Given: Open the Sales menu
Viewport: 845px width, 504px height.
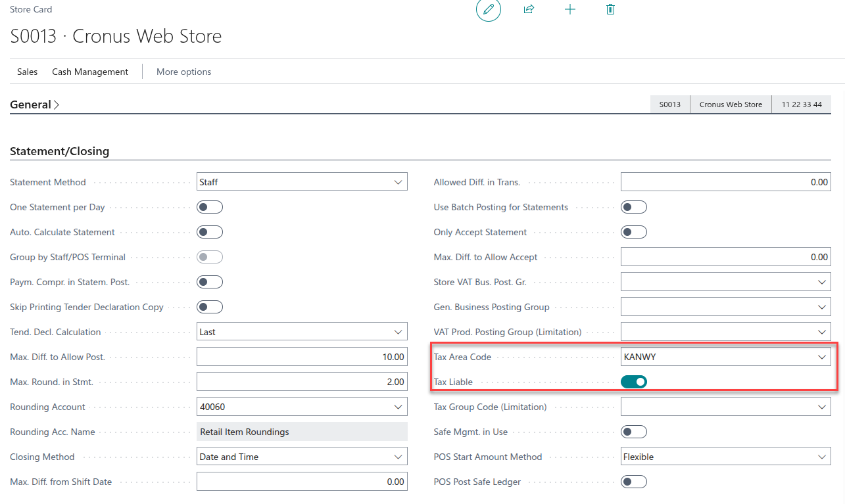Looking at the screenshot, I should (27, 72).
